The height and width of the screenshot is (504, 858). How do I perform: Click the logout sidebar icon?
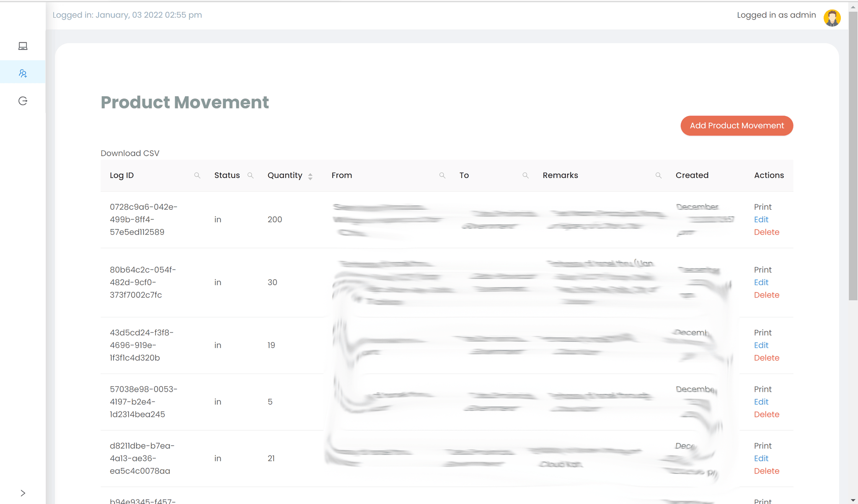click(x=23, y=101)
